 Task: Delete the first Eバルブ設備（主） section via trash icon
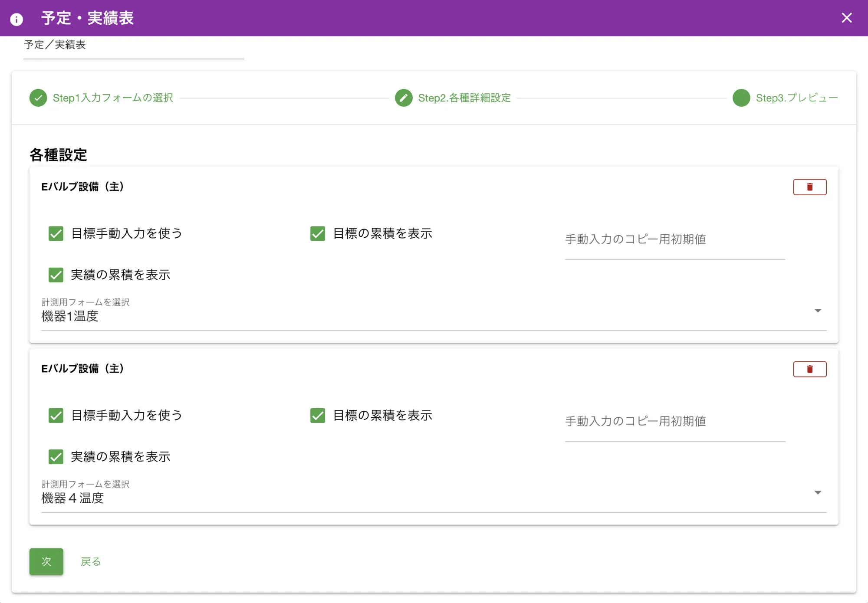[x=810, y=187]
